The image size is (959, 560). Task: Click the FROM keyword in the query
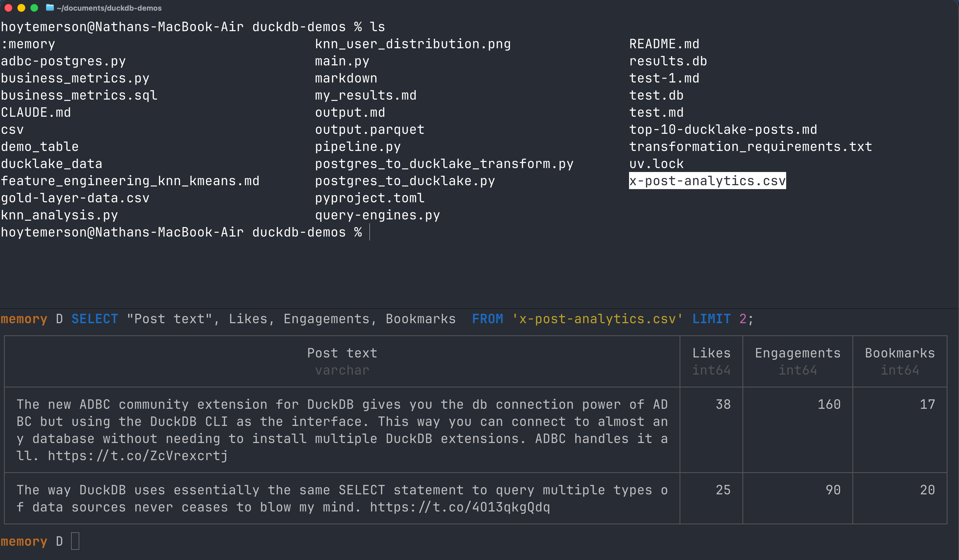[x=487, y=319]
